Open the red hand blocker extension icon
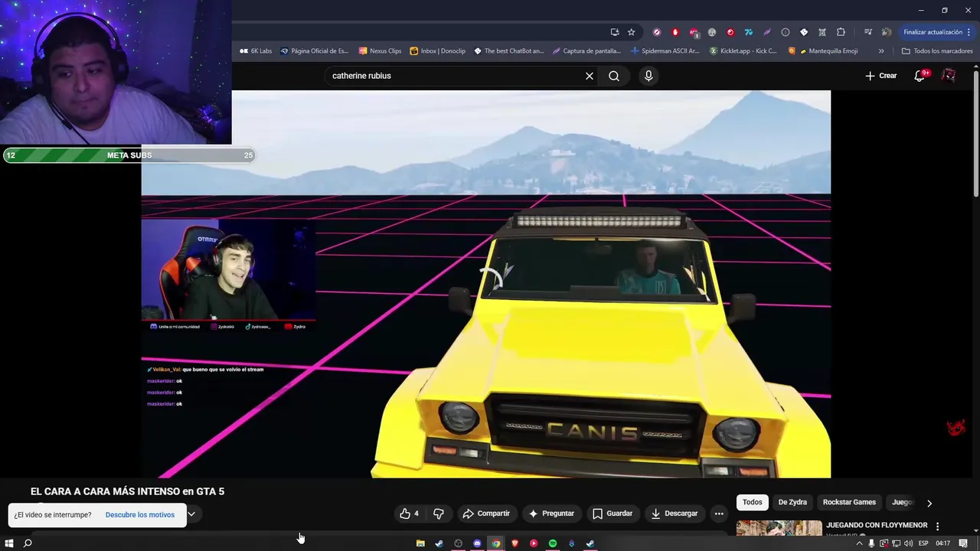Image resolution: width=980 pixels, height=551 pixels. coord(675,32)
